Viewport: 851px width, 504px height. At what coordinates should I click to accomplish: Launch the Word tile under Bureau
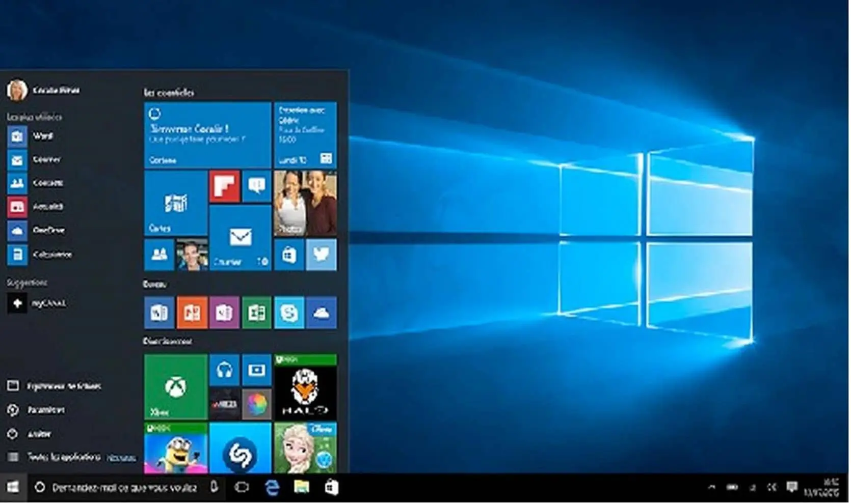click(159, 313)
